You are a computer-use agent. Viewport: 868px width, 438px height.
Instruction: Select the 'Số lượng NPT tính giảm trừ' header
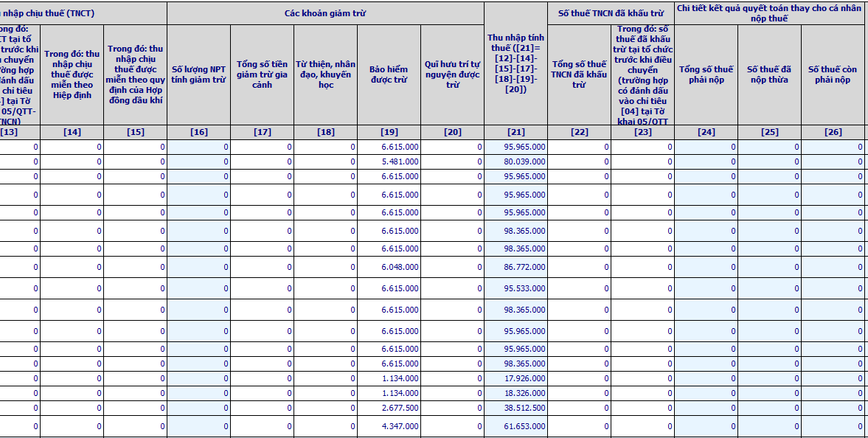coord(198,74)
